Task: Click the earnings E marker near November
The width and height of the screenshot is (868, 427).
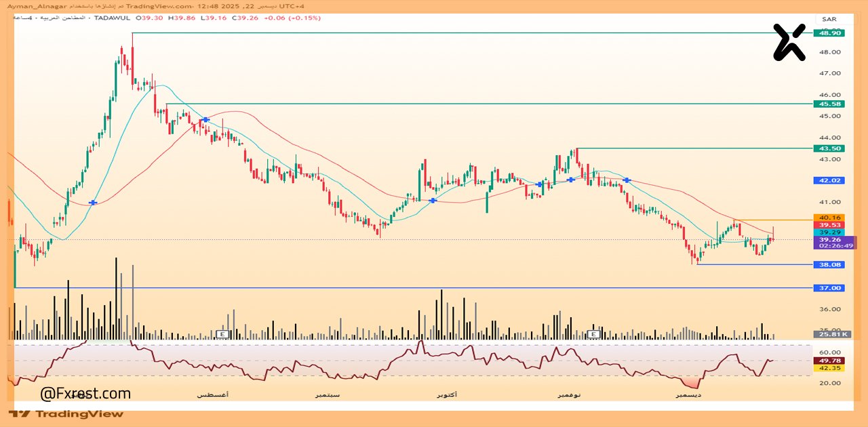Action: pyautogui.click(x=595, y=334)
